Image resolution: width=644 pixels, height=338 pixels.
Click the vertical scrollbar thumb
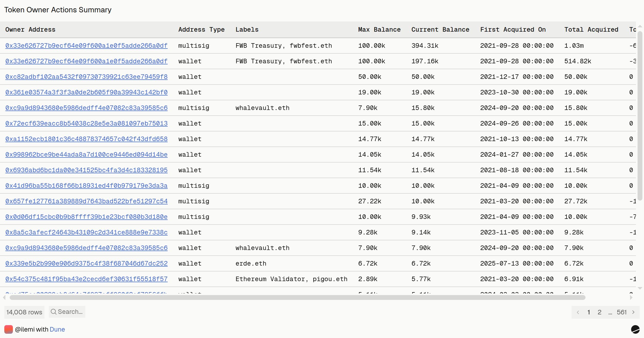(x=640, y=116)
